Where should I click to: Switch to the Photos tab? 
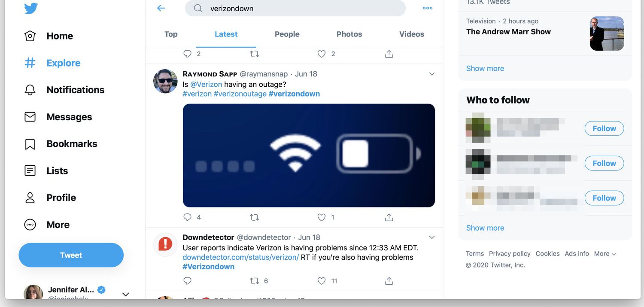click(349, 34)
